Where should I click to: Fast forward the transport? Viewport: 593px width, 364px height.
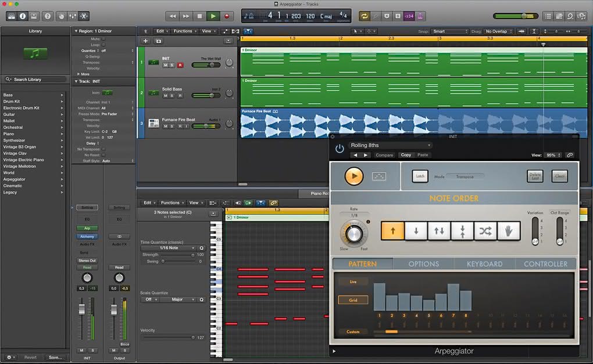pos(185,16)
